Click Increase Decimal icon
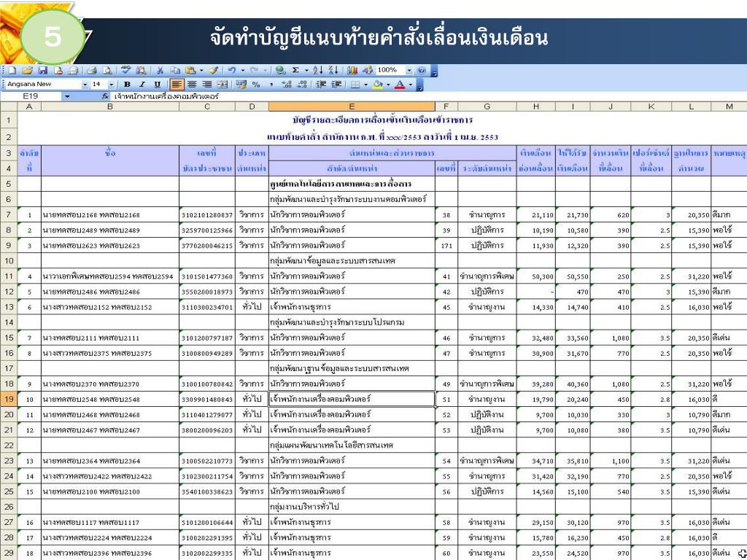Viewport: 747px width, 560px height. [287, 85]
